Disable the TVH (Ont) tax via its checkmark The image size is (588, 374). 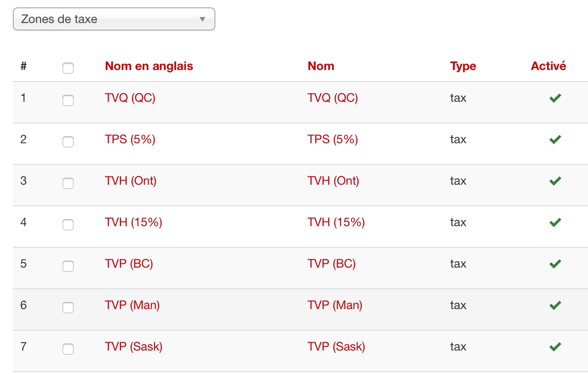tap(555, 181)
